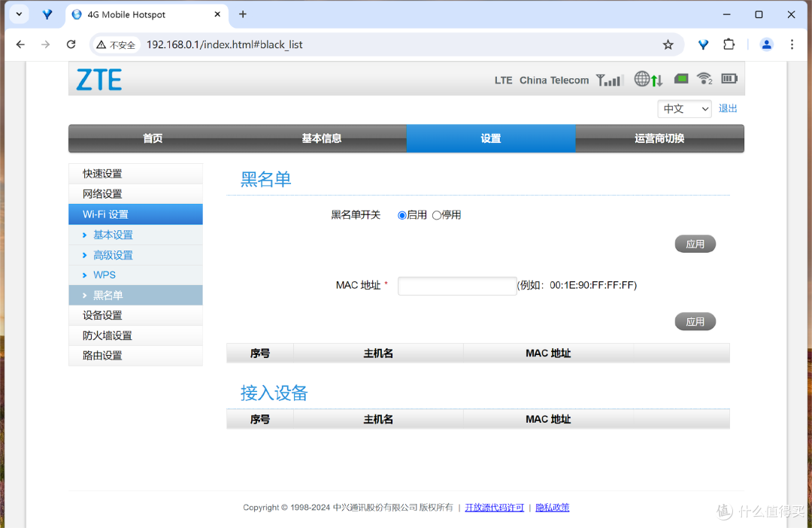Open the browser extensions puzzle icon

point(729,44)
